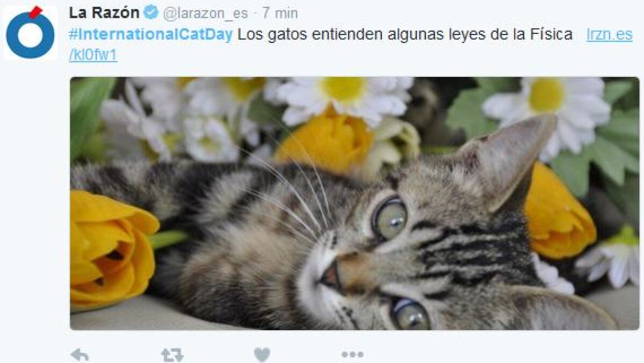Click the /kl0fw1 link continuation
The width and height of the screenshot is (644, 363).
pyautogui.click(x=93, y=54)
